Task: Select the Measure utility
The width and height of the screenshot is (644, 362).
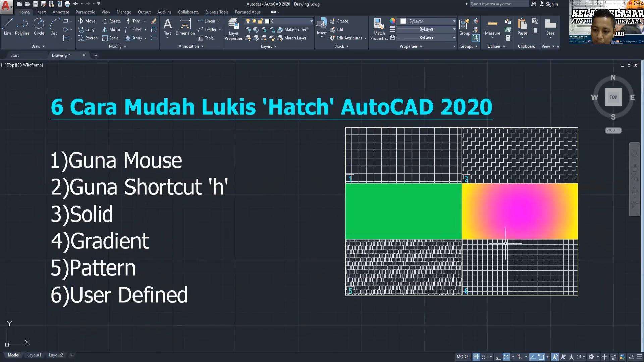Action: pos(492,27)
